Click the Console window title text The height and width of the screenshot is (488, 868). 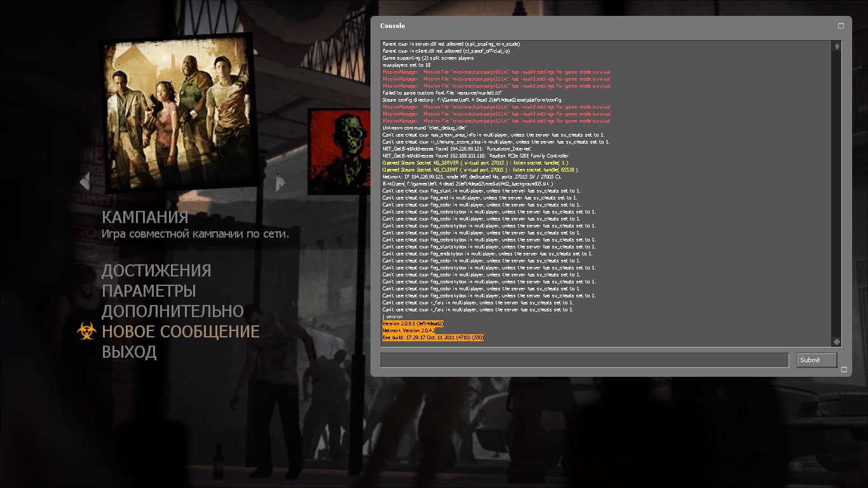tap(392, 26)
